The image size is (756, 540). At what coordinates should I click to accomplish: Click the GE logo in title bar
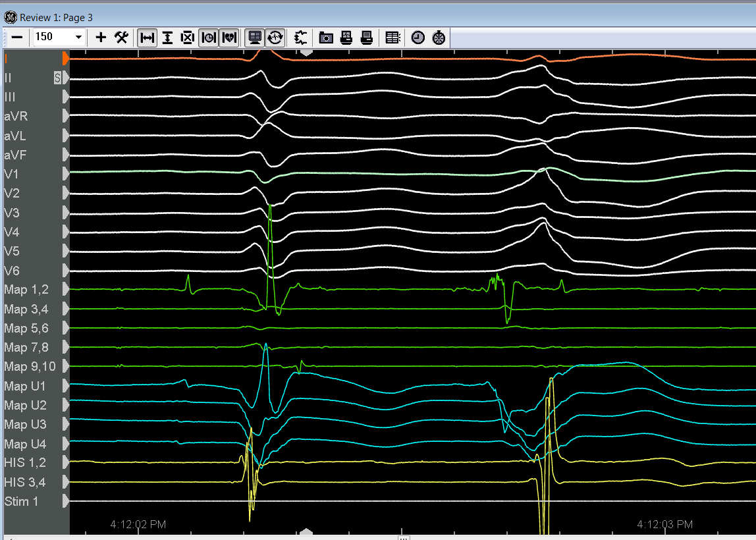click(10, 17)
